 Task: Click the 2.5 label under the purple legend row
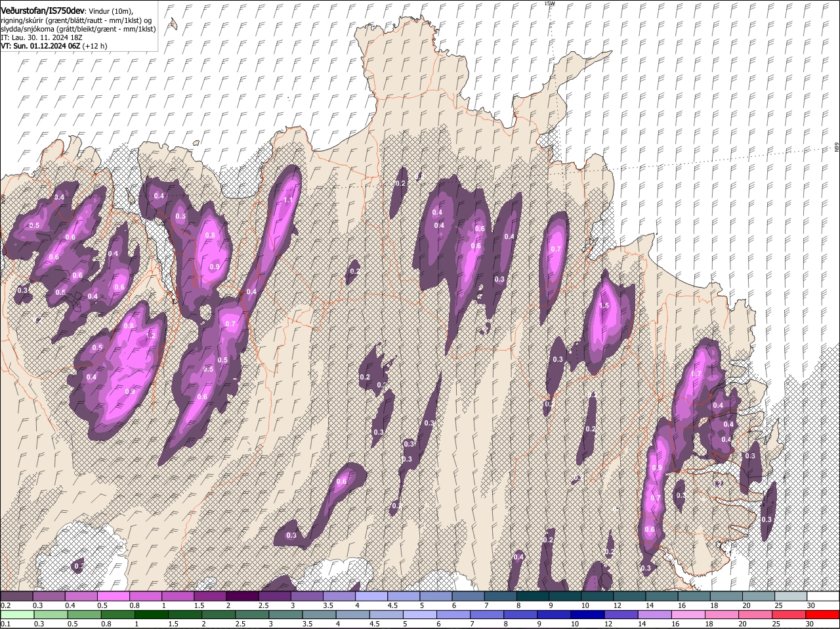263,605
